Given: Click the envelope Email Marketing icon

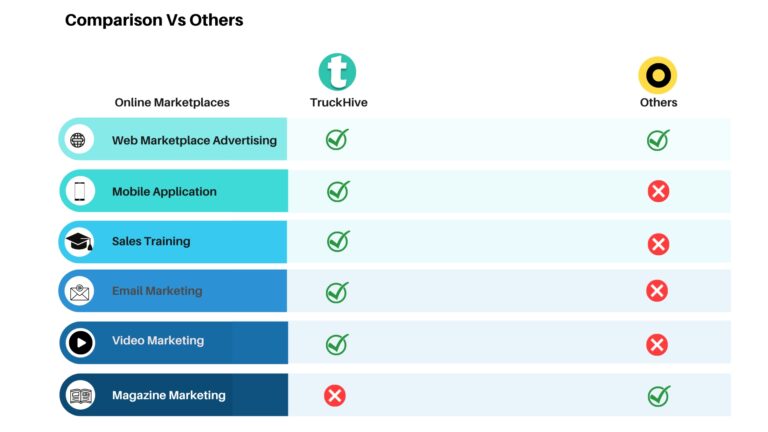Looking at the screenshot, I should coord(79,292).
